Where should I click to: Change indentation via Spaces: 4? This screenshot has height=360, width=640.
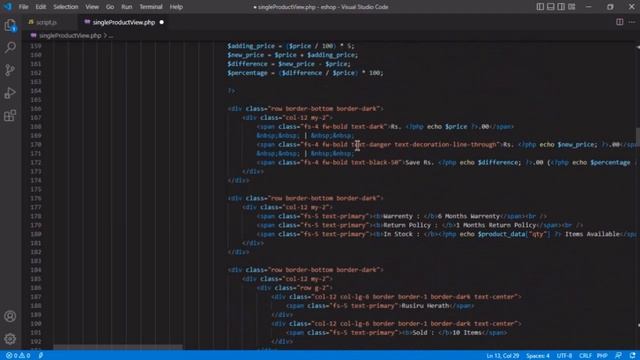click(538, 356)
